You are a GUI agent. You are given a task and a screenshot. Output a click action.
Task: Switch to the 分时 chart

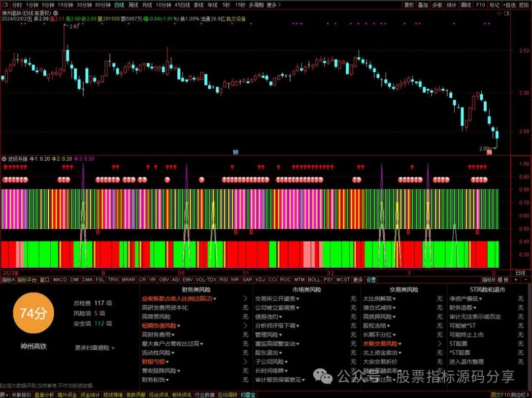(x=17, y=5)
